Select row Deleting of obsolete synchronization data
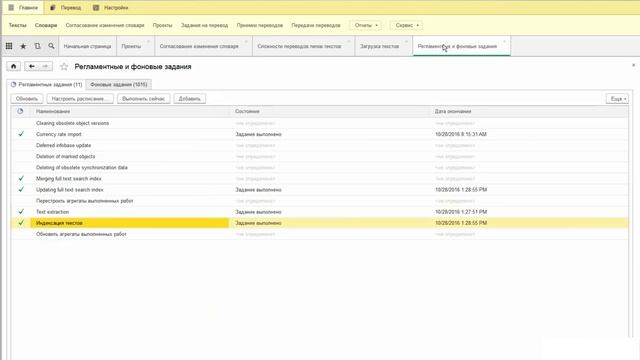 coord(320,167)
